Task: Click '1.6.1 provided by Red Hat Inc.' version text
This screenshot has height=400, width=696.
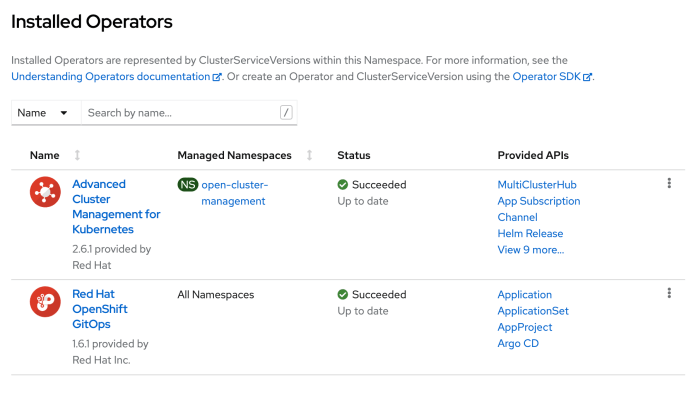Action: [x=110, y=352]
